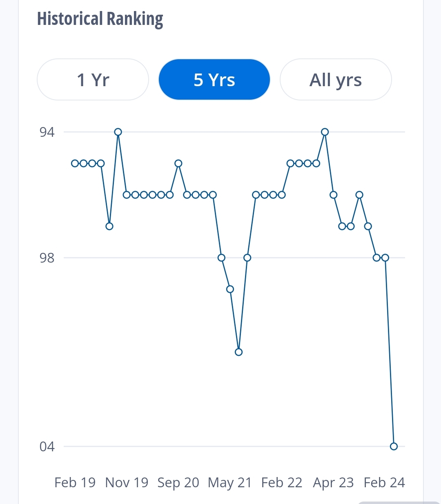The width and height of the screenshot is (441, 504).
Task: Click the 04 y-axis label
Action: 47,446
